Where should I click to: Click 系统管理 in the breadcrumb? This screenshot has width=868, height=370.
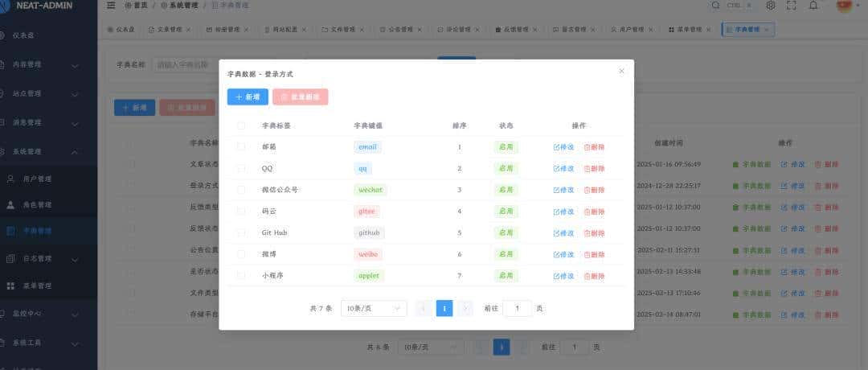(181, 6)
